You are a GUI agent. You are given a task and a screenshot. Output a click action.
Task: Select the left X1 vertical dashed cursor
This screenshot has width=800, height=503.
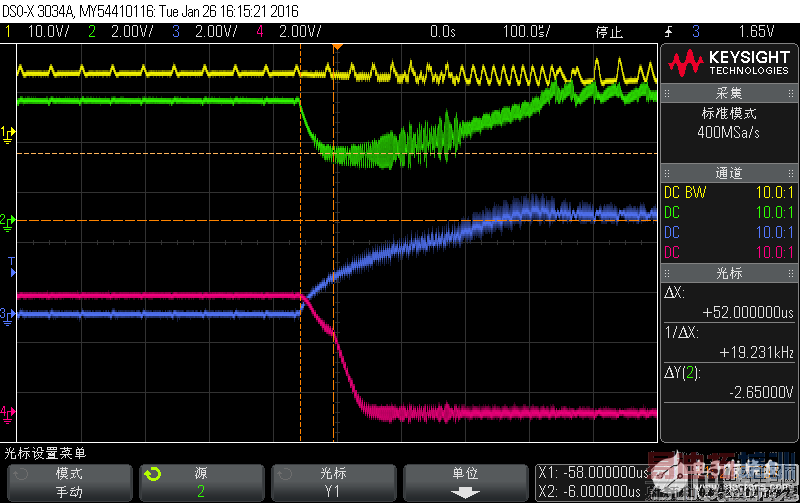(x=300, y=243)
